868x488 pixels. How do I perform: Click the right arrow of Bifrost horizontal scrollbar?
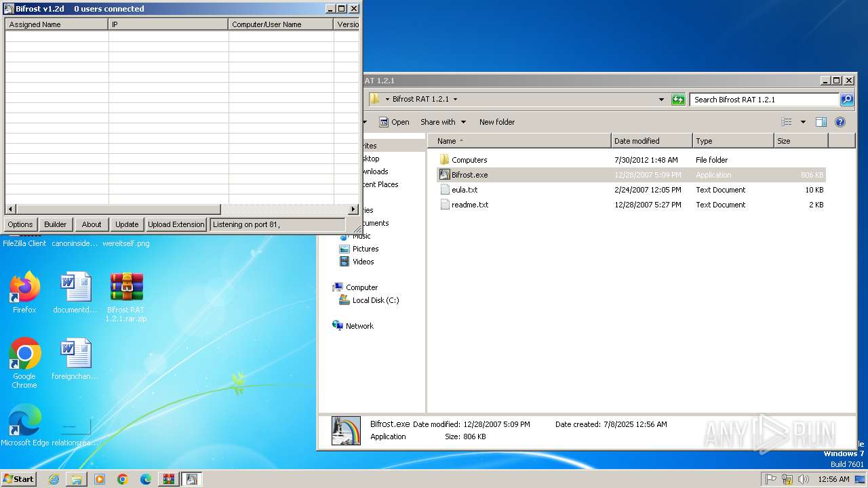coord(353,209)
